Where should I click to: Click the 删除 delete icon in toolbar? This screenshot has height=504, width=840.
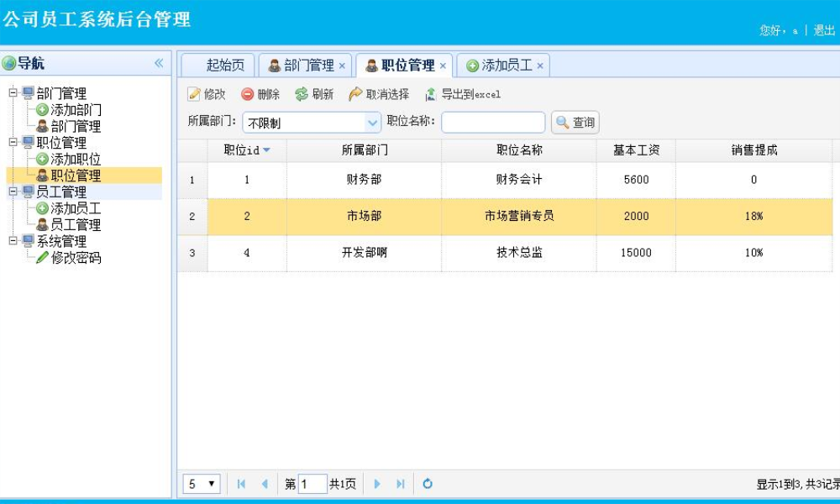248,95
